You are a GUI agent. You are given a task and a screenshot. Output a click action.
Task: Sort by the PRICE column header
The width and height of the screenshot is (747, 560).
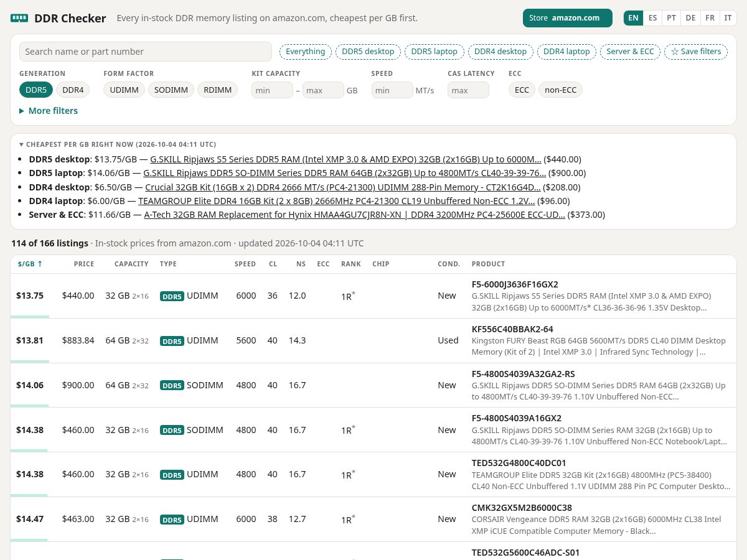tap(84, 264)
